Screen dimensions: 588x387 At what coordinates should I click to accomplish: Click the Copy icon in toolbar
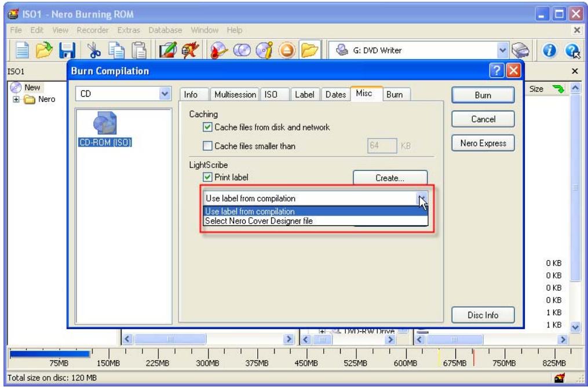pyautogui.click(x=116, y=50)
